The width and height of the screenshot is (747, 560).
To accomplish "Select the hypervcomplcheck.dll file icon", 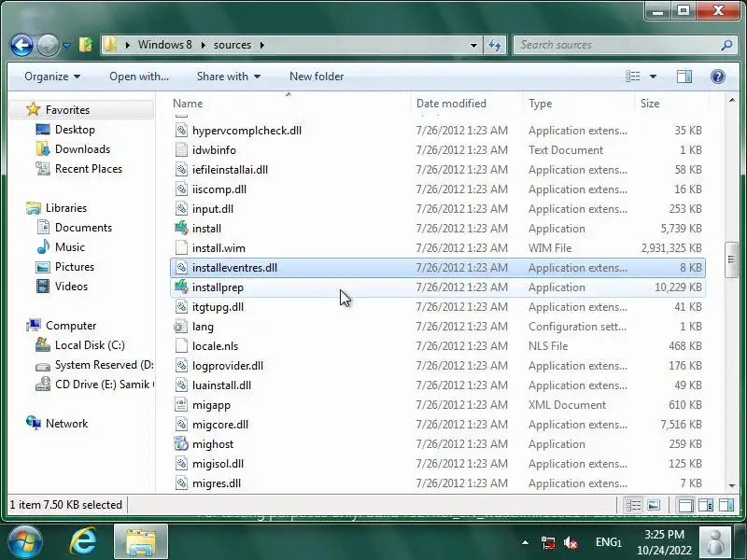I will coord(181,131).
